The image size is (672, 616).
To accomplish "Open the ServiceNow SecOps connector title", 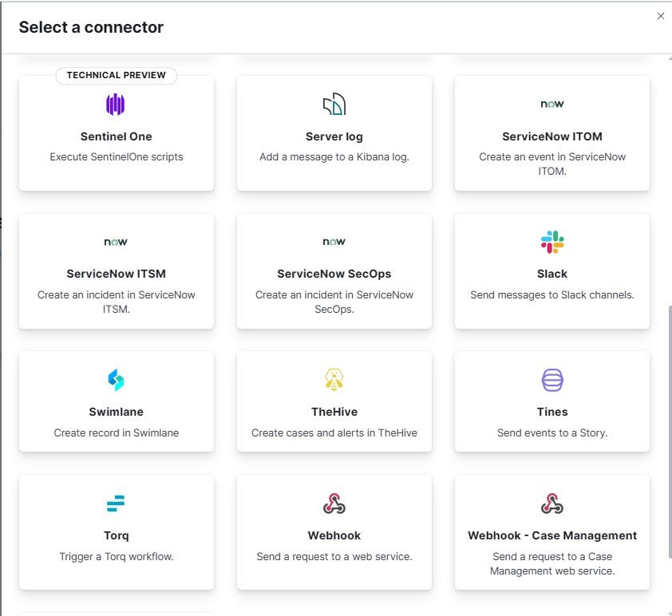I will 334,274.
